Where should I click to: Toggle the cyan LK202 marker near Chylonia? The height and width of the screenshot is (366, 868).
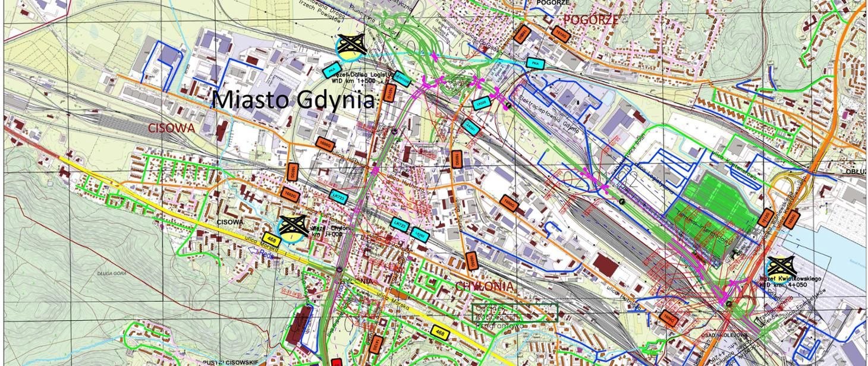[x=419, y=235]
